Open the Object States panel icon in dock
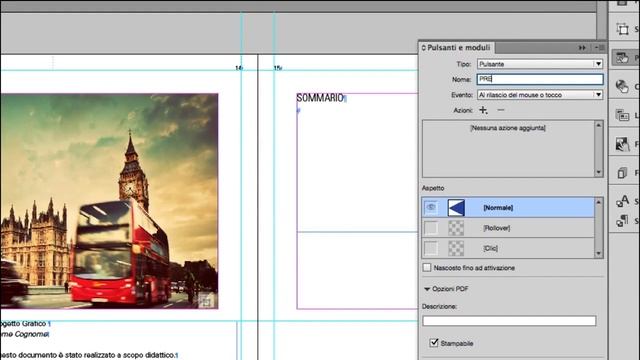 (x=622, y=29)
